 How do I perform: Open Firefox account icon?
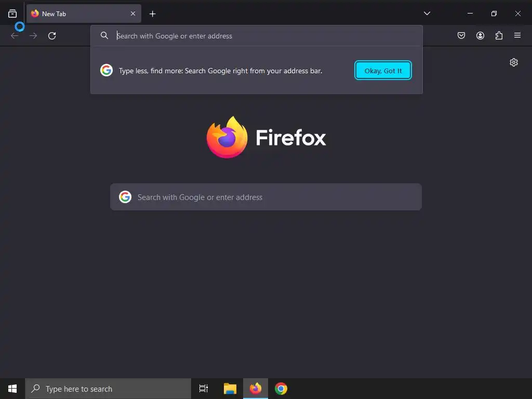480,35
